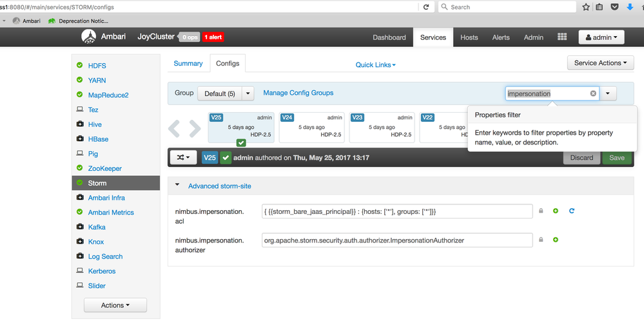Click the green check in the version bar
Screen dimensions: 644x321
click(226, 158)
